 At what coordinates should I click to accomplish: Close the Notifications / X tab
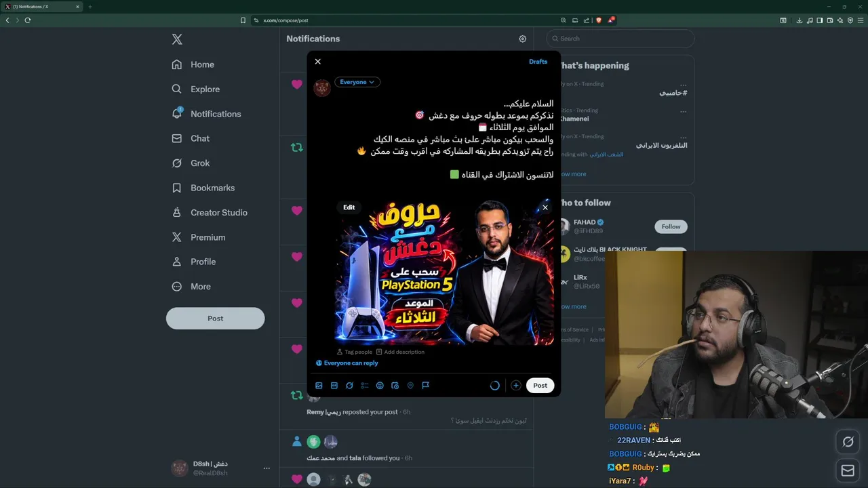(77, 7)
